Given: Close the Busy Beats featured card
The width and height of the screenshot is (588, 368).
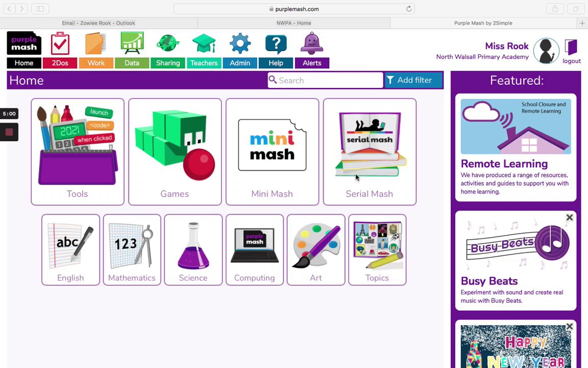Looking at the screenshot, I should (x=569, y=217).
